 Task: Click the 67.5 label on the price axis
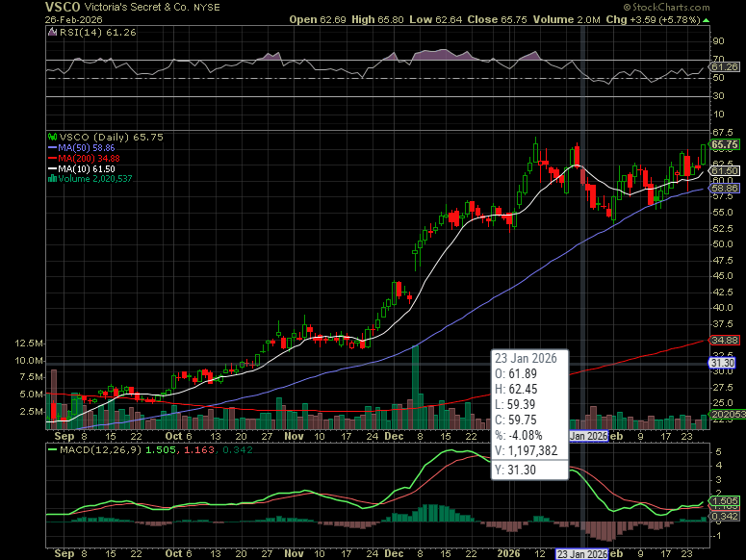[x=722, y=132]
